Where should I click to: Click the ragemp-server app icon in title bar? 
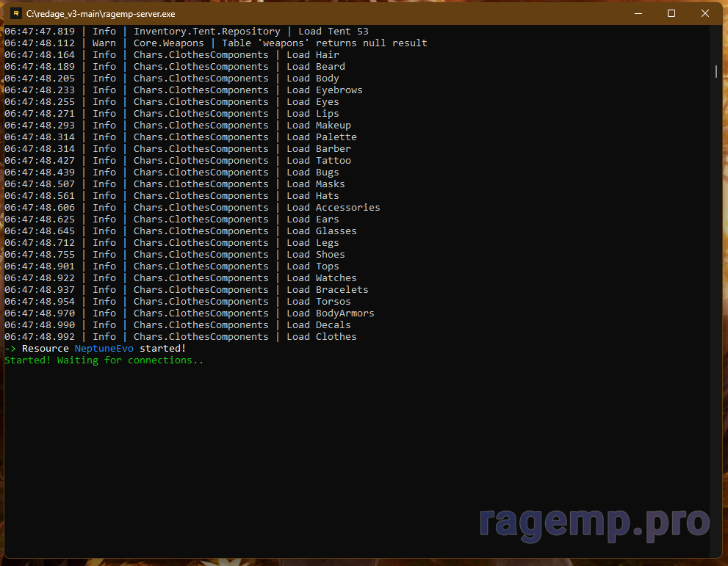(x=15, y=13)
